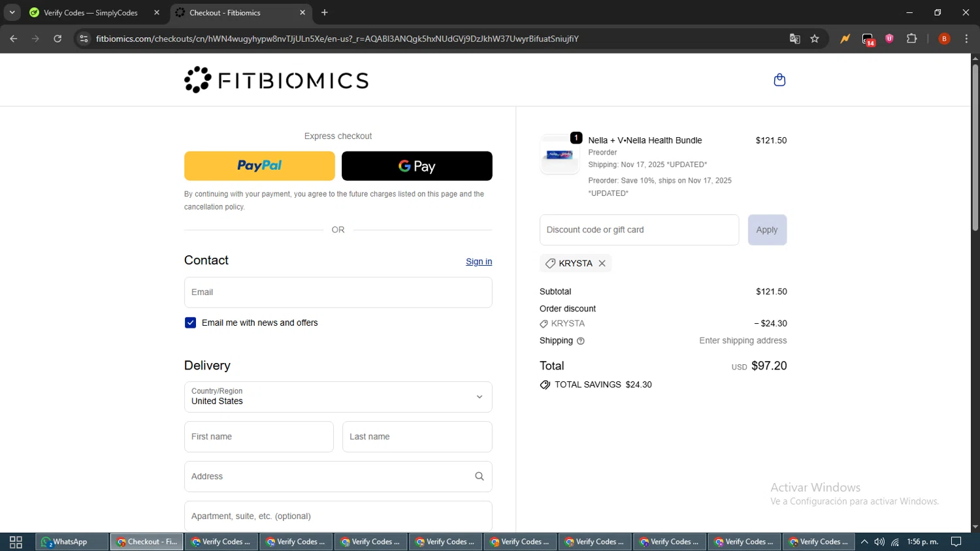The width and height of the screenshot is (980, 551).
Task: Click the network wifi tray icon
Action: tap(896, 542)
